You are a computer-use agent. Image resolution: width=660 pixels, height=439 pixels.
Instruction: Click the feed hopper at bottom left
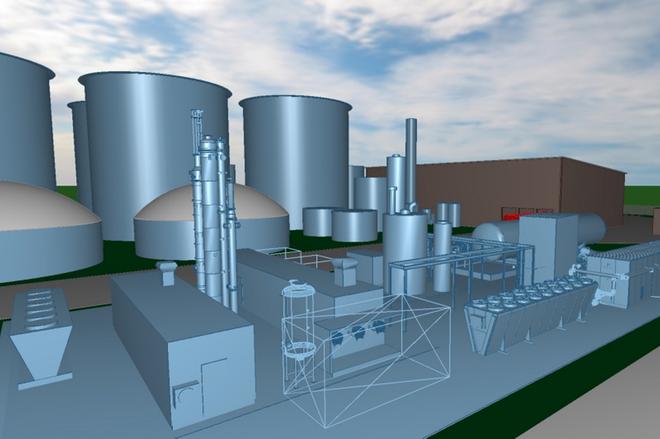coord(40,335)
